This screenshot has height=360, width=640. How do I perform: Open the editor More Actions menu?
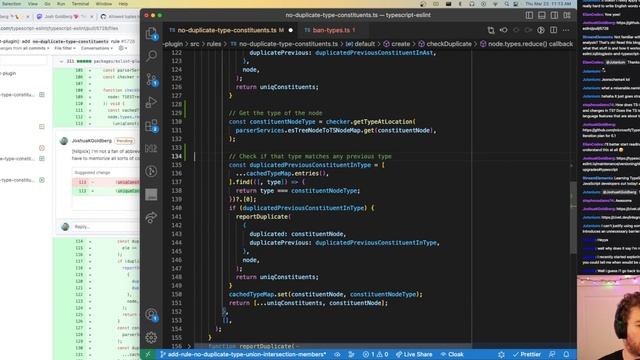pos(566,30)
